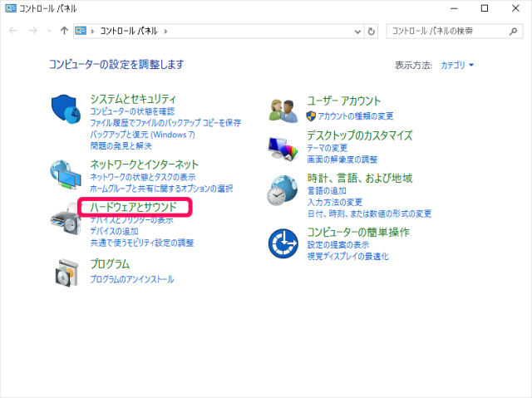
Task: Click the search magnifier icon
Action: (x=514, y=32)
